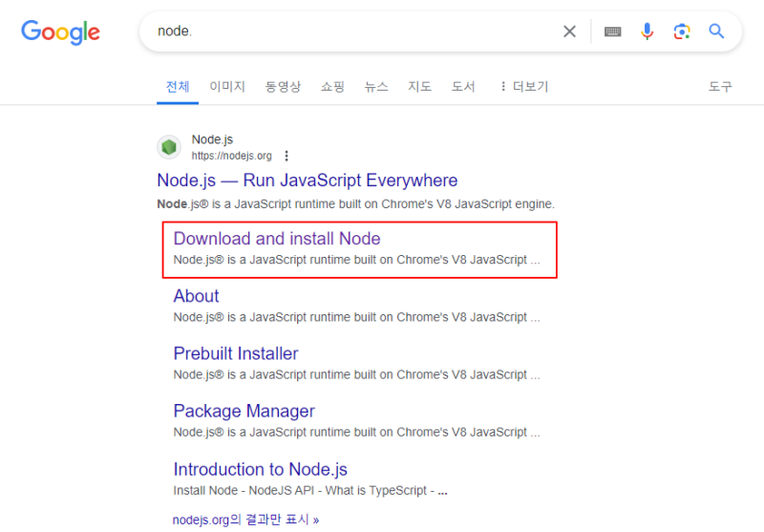Open the Package Manager link

(244, 412)
